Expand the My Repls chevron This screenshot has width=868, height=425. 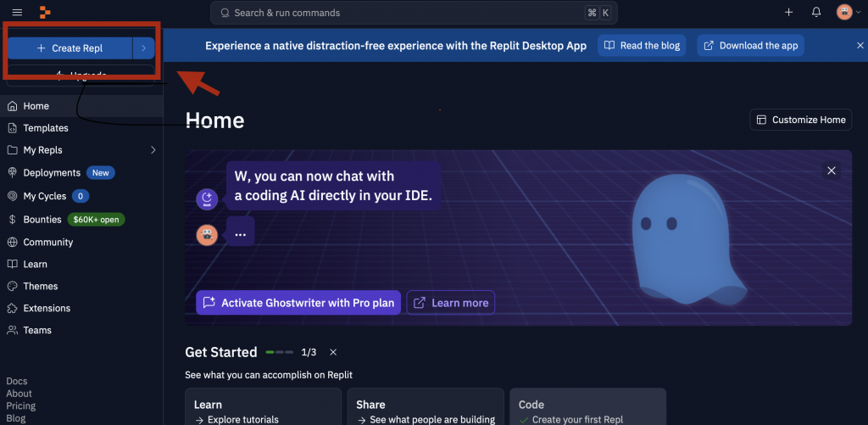click(x=153, y=150)
